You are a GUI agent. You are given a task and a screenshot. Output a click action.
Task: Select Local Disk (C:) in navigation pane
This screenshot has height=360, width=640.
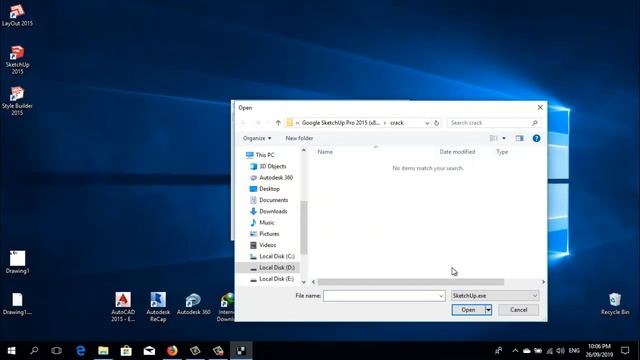click(x=277, y=256)
